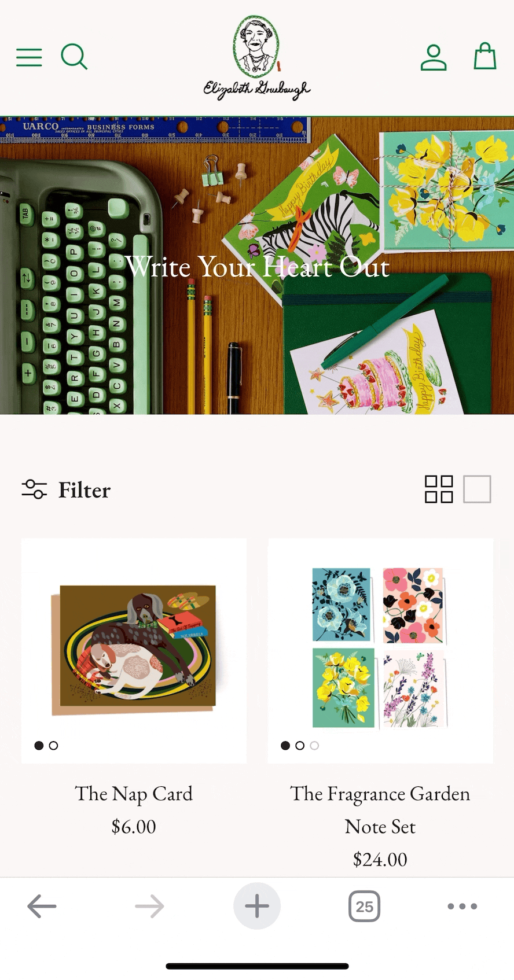
Task: Click the Fragrance Garden set image
Action: coord(380,651)
